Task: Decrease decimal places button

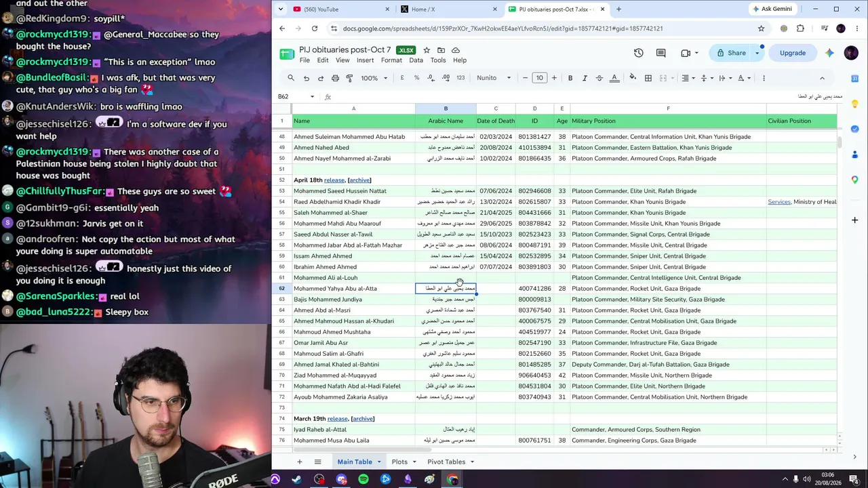Action: pyautogui.click(x=431, y=78)
